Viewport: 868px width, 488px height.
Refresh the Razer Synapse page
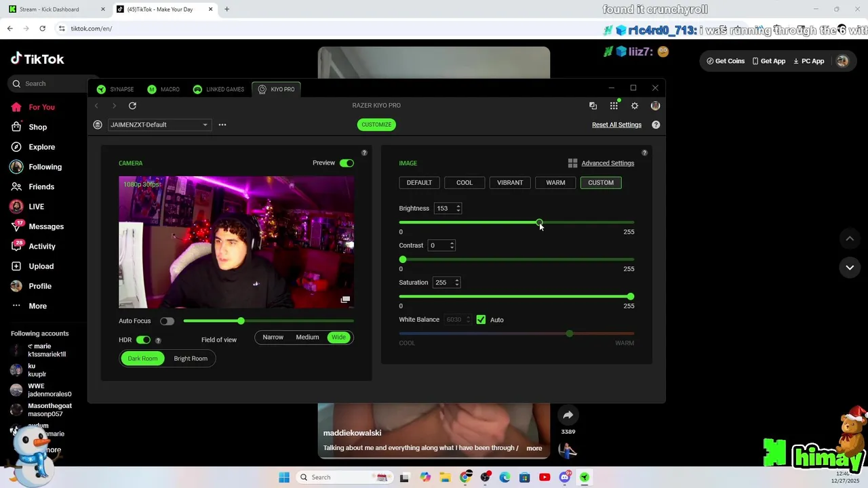(132, 106)
